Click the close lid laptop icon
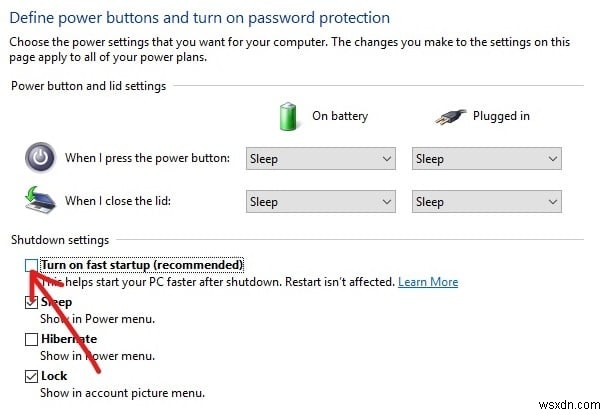Image resolution: width=612 pixels, height=415 pixels. tap(40, 200)
